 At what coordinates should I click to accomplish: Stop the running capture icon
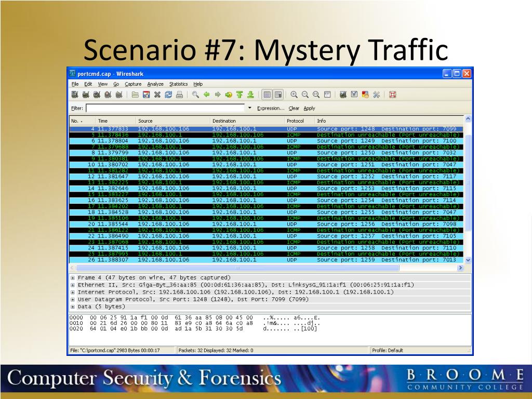pos(108,95)
